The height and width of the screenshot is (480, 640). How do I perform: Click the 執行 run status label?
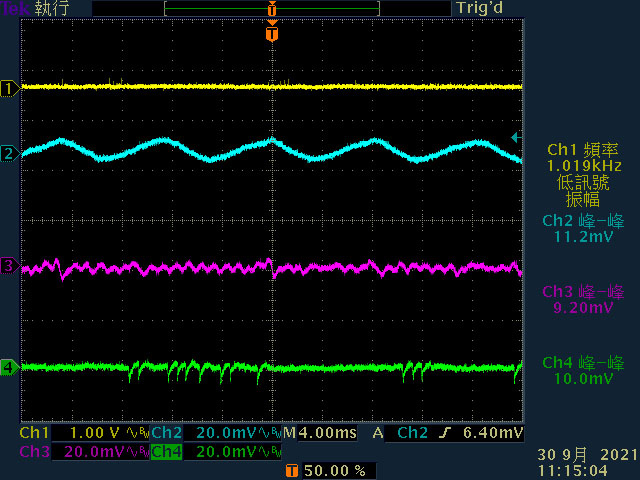[x=52, y=9]
